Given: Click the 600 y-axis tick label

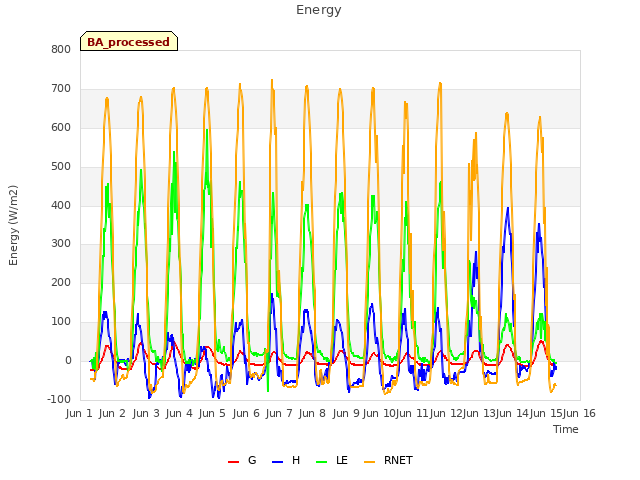Looking at the screenshot, I should point(61,128).
